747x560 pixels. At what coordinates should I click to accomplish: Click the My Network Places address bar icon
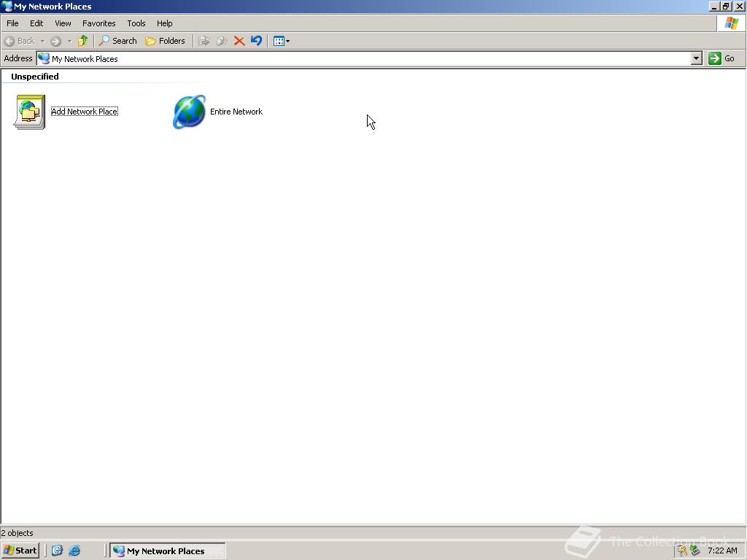pos(44,58)
